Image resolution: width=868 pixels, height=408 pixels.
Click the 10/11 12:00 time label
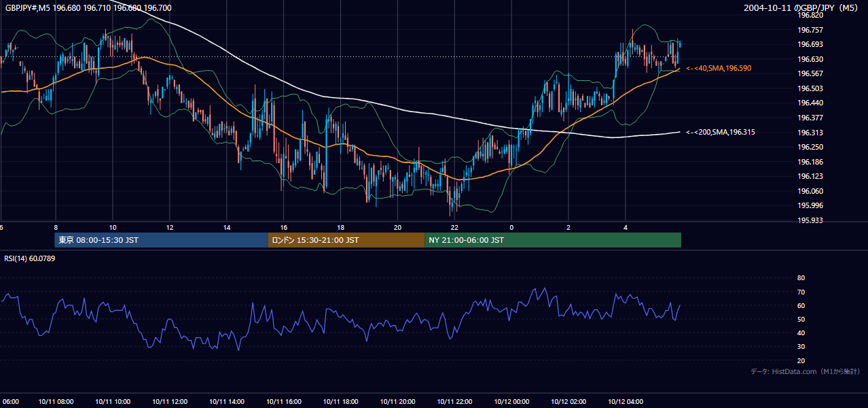[x=170, y=401]
